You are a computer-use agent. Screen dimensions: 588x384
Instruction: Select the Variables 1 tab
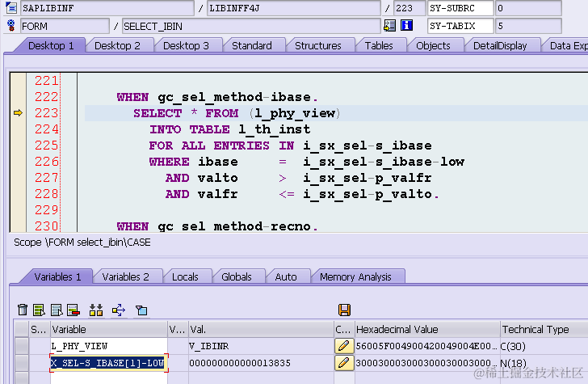[x=57, y=277]
